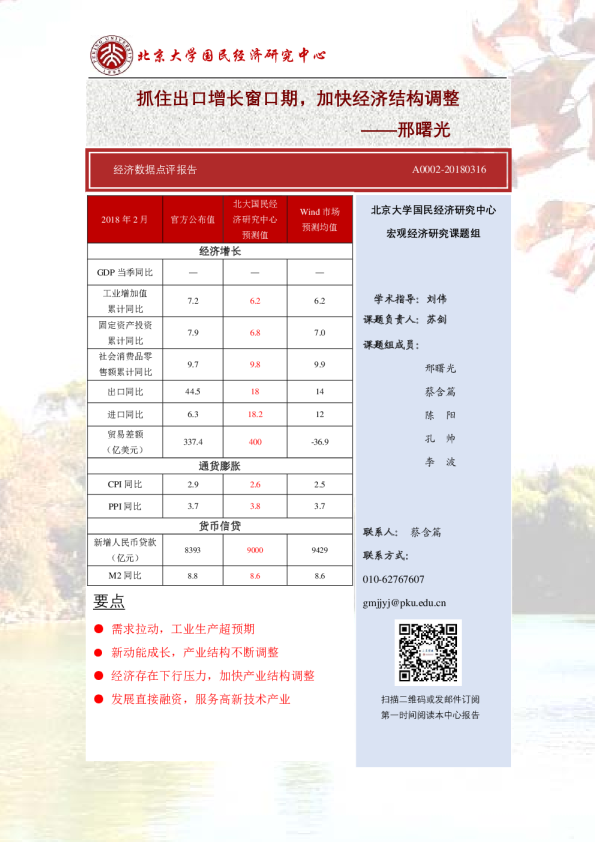Click the sidebar heading 宏观经济研究课题组
Screen dimensions: 595x842
[x=433, y=233]
